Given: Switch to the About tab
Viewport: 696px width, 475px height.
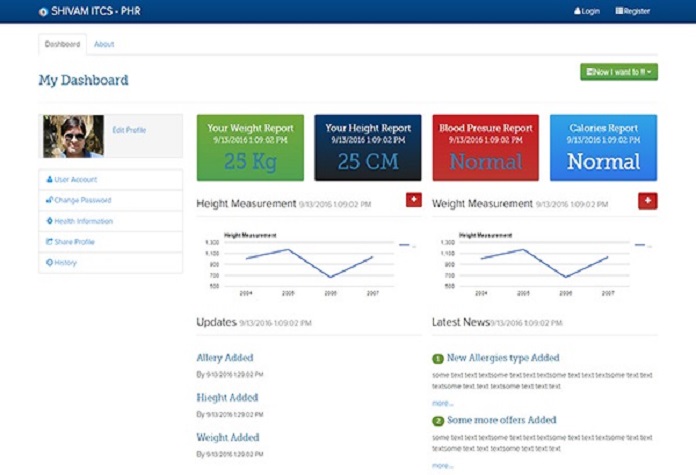Looking at the screenshot, I should click(104, 44).
